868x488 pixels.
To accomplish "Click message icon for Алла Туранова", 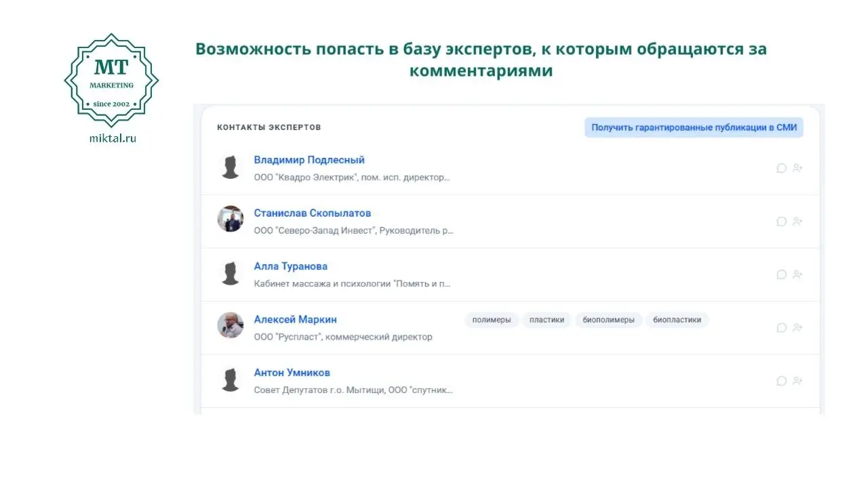I will click(781, 274).
